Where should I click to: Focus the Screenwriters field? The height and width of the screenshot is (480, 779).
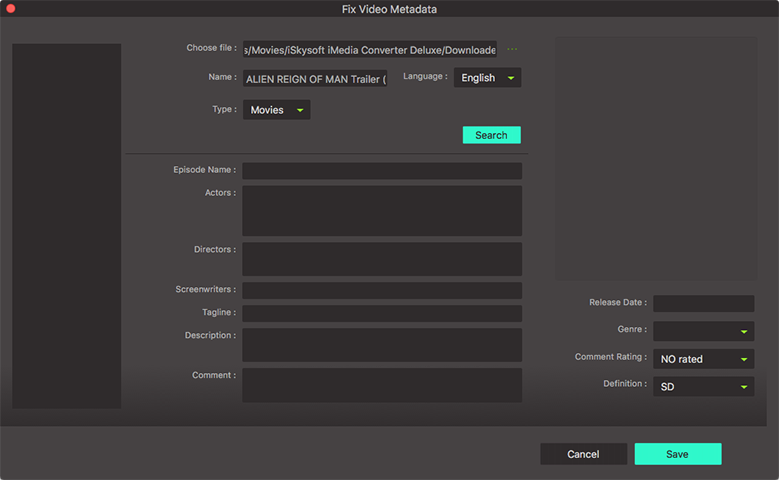point(381,290)
